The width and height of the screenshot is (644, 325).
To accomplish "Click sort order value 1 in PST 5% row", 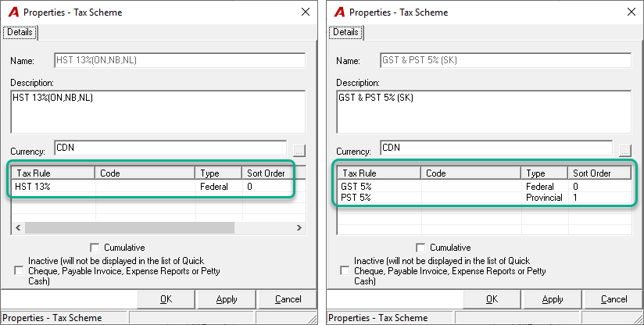I will (575, 198).
